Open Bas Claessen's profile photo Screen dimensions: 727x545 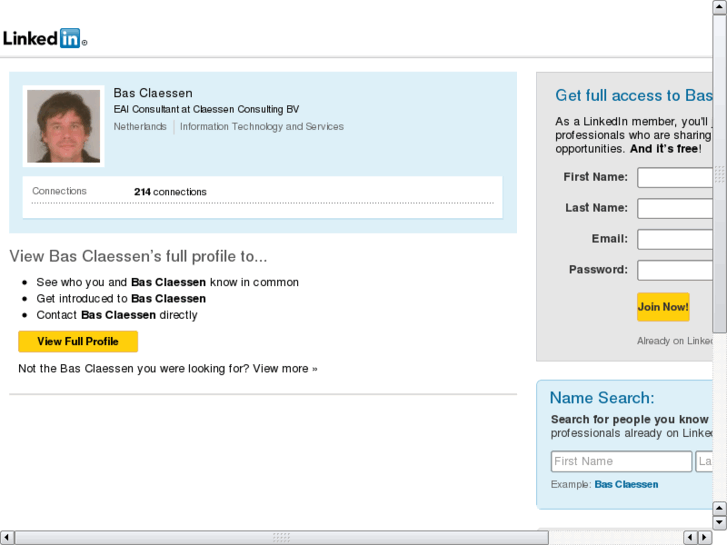[x=63, y=126]
